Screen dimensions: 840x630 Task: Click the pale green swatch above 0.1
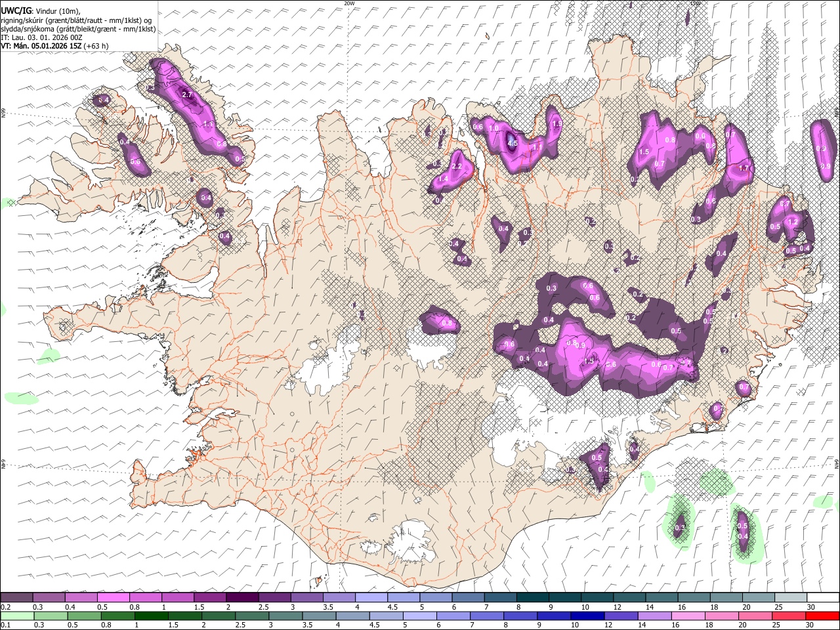[17, 616]
